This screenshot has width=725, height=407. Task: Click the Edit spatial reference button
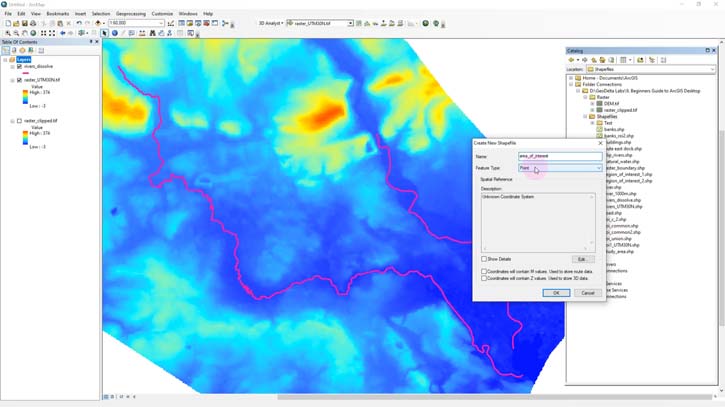point(582,259)
